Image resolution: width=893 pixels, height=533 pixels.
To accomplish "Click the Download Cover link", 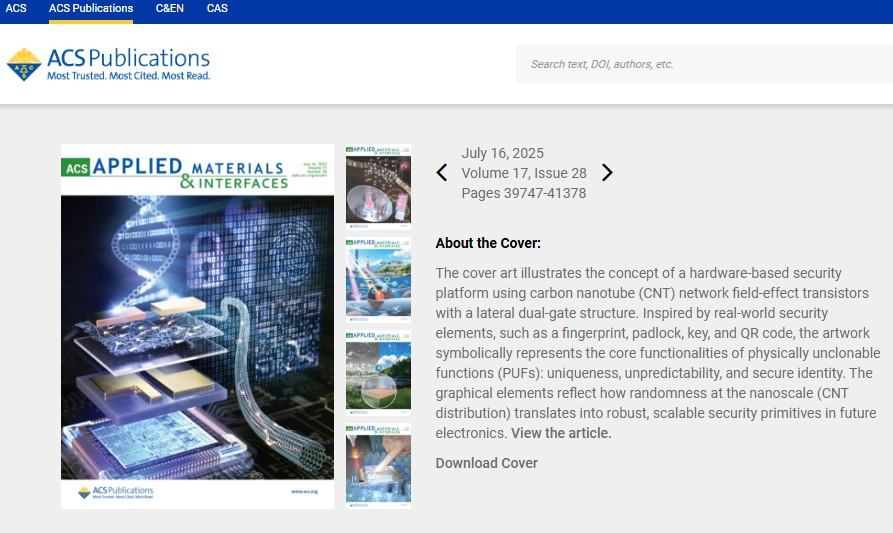I will 486,464.
